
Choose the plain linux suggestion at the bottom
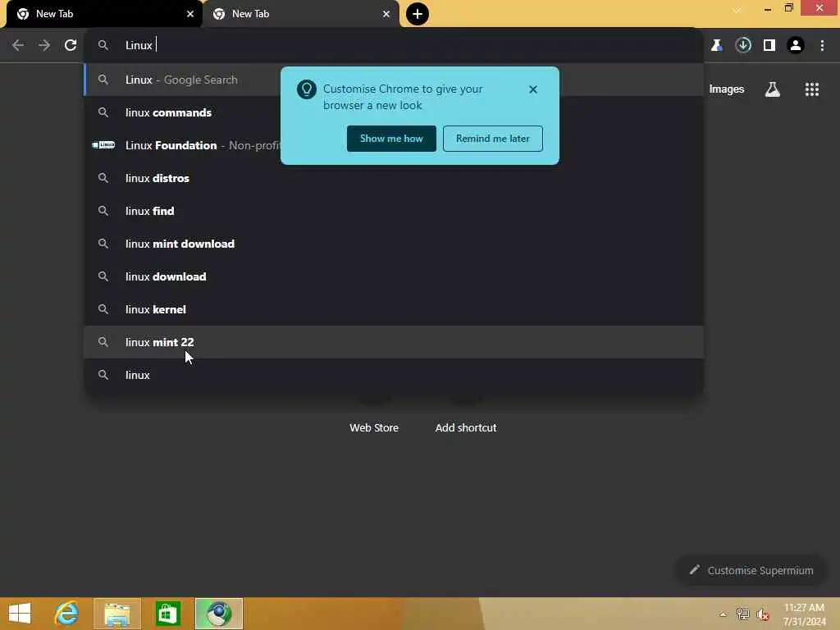pos(394,375)
